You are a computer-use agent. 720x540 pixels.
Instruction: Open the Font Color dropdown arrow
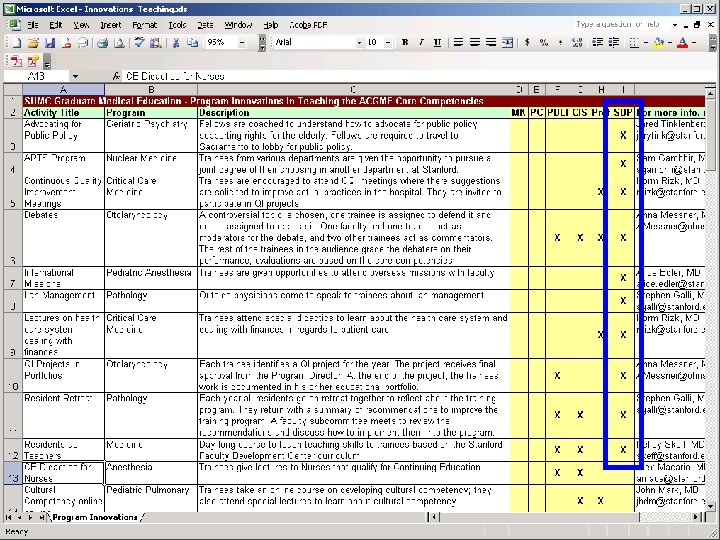click(694, 43)
